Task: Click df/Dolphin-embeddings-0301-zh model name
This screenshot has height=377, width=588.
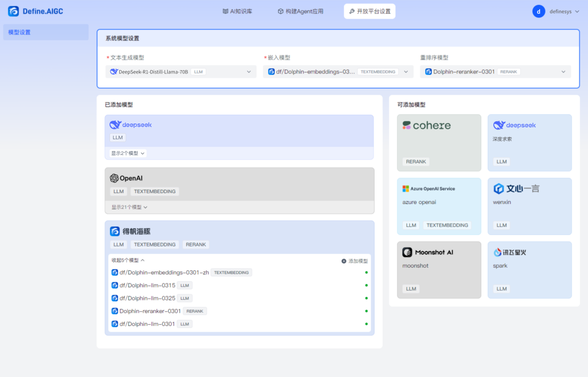Action: 164,273
